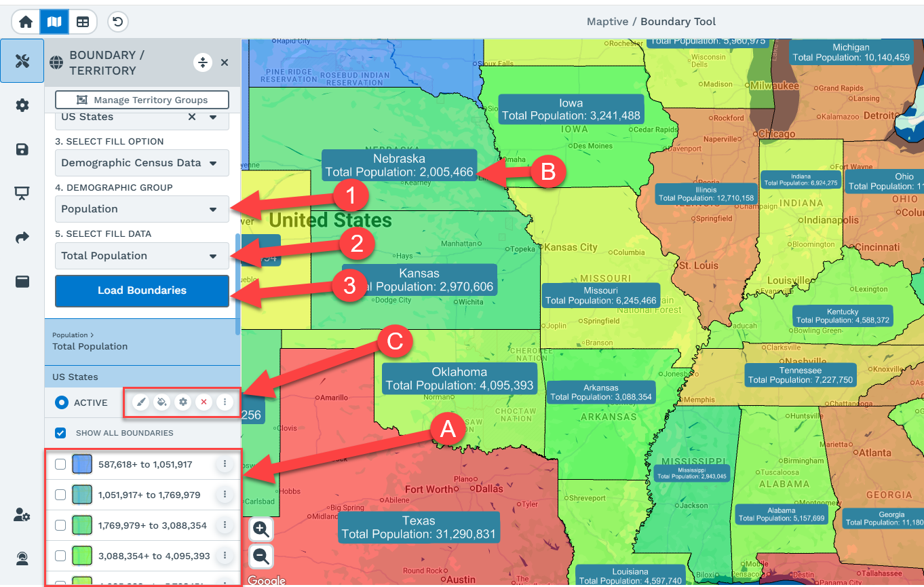Check the 587,618+ to 1,051,917 range box
Image resolution: width=924 pixels, height=587 pixels.
[60, 464]
